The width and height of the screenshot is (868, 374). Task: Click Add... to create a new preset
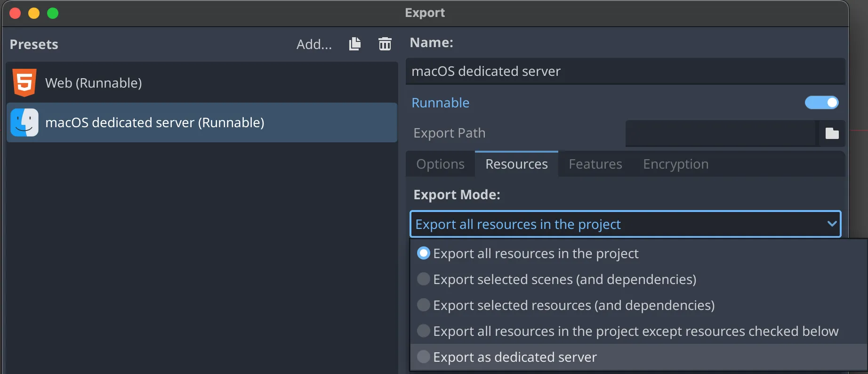pyautogui.click(x=314, y=44)
